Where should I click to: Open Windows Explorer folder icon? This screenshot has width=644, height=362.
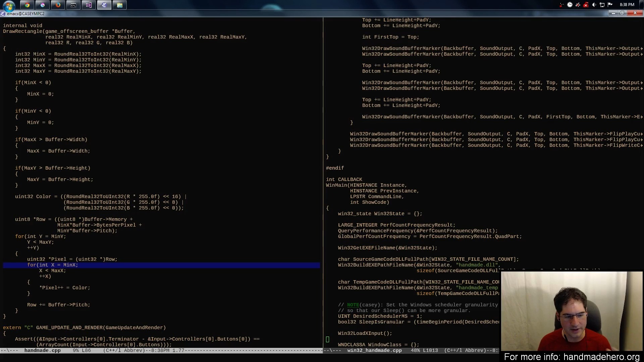tap(120, 5)
